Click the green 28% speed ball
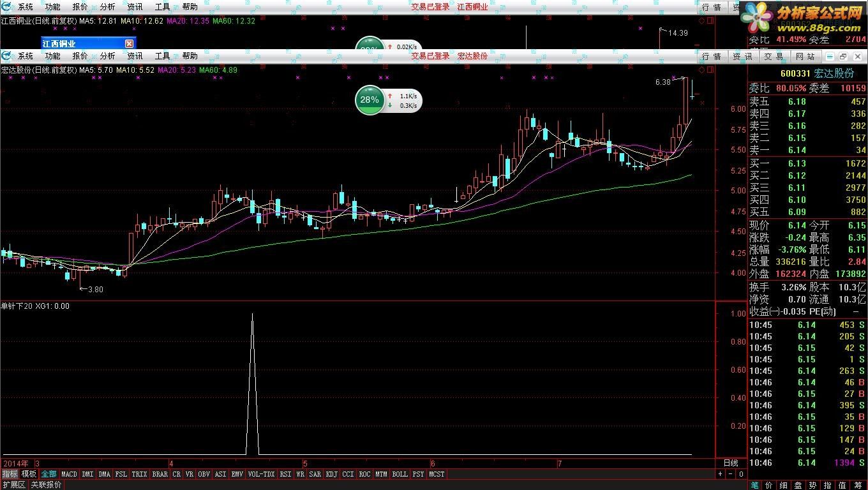Screen dimensions: 868x490 370,100
